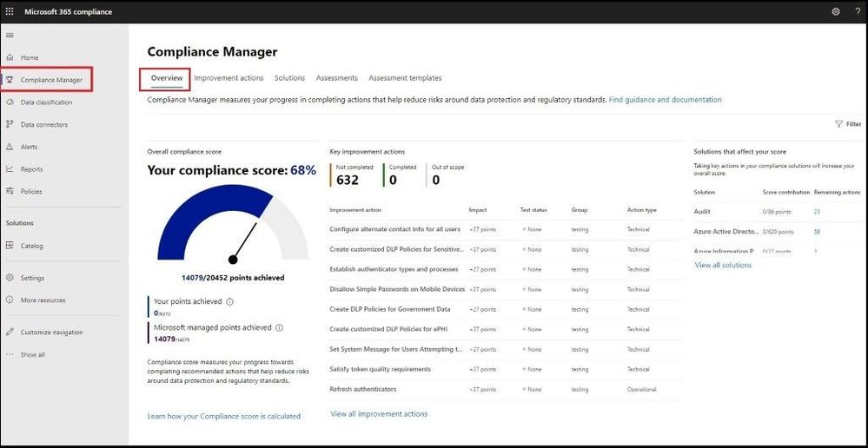868x448 pixels.
Task: Click View all solutions link
Action: 723,265
